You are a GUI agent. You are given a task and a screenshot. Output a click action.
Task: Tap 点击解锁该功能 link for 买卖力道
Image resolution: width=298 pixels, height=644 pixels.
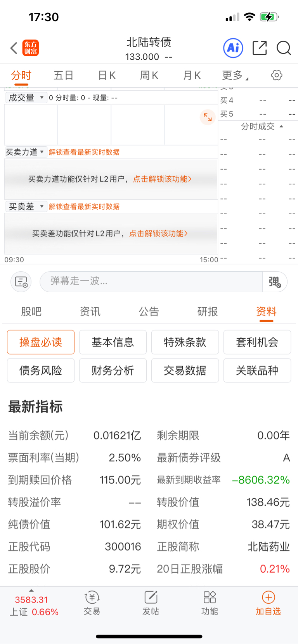[163, 179]
